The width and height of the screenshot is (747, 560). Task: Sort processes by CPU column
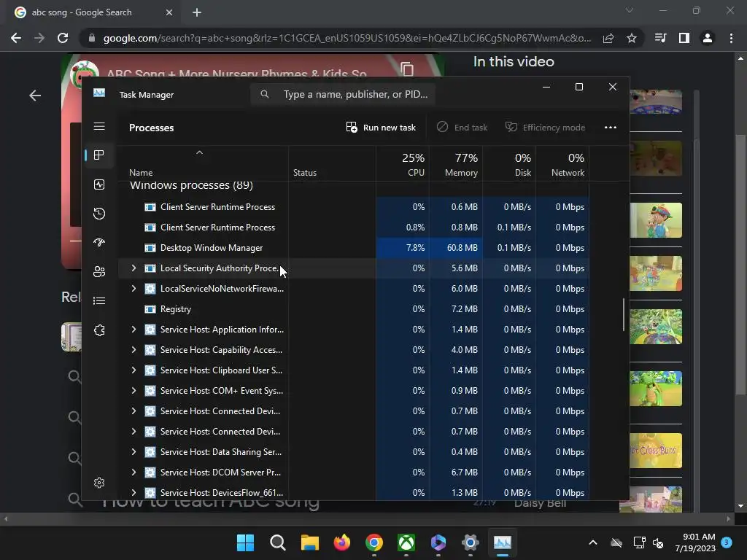[x=403, y=163]
